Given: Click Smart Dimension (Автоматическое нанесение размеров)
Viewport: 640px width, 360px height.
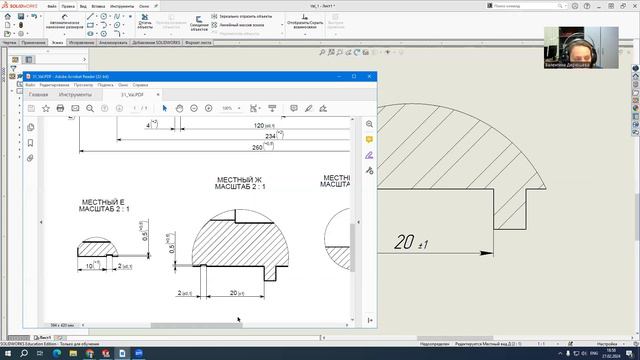Looking at the screenshot, I should click(x=64, y=22).
